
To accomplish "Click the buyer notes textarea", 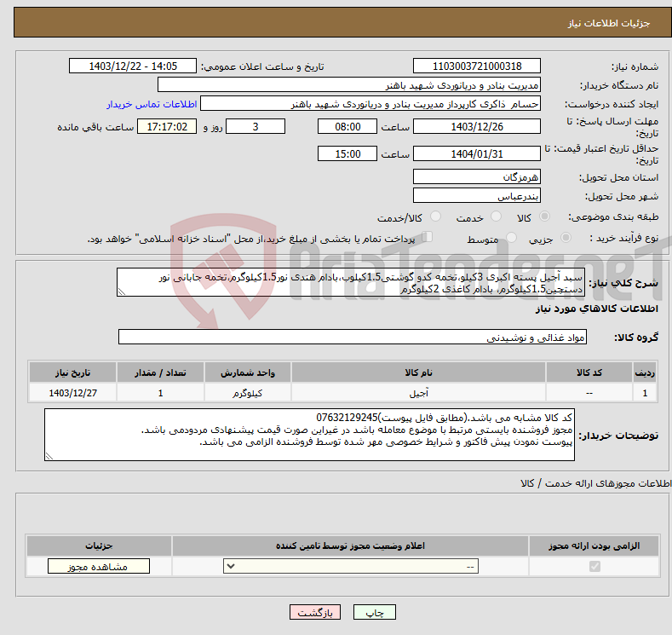I will (309, 435).
